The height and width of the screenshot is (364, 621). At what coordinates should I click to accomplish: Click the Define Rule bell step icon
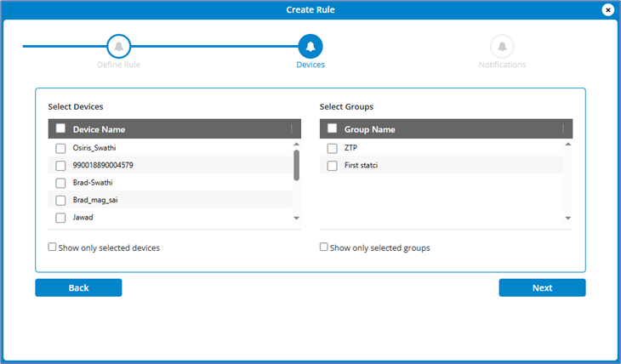pos(118,46)
